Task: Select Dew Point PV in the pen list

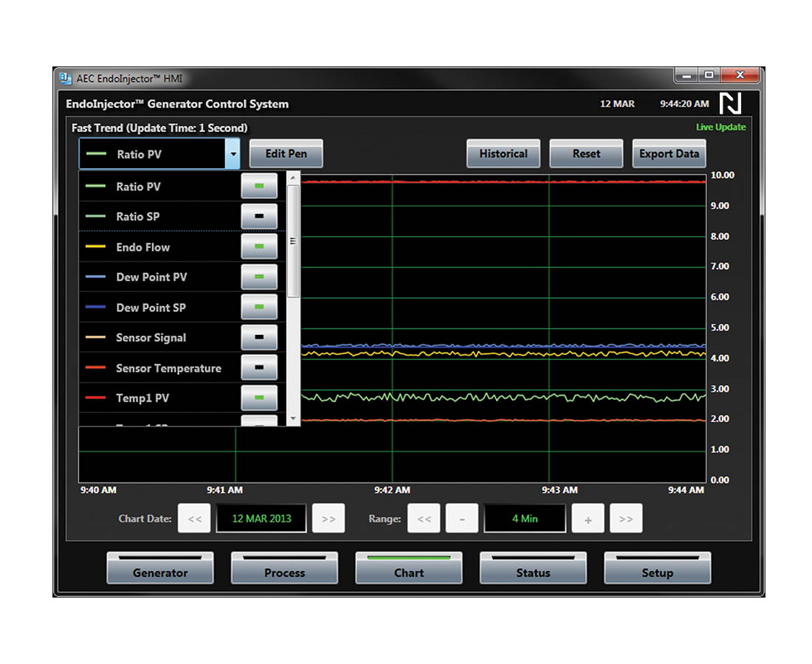Action: pyautogui.click(x=151, y=277)
